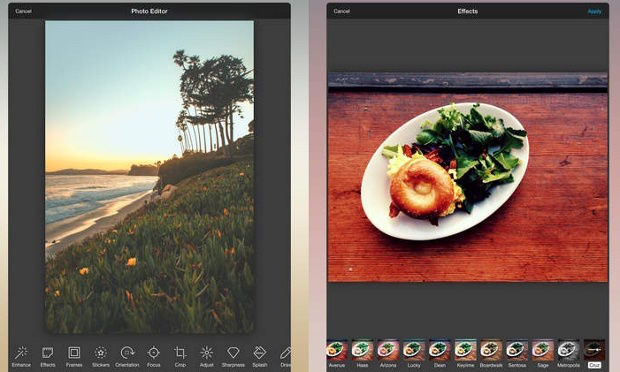The image size is (620, 372).
Task: Select the Sharpness diamond tool
Action: coord(233,356)
